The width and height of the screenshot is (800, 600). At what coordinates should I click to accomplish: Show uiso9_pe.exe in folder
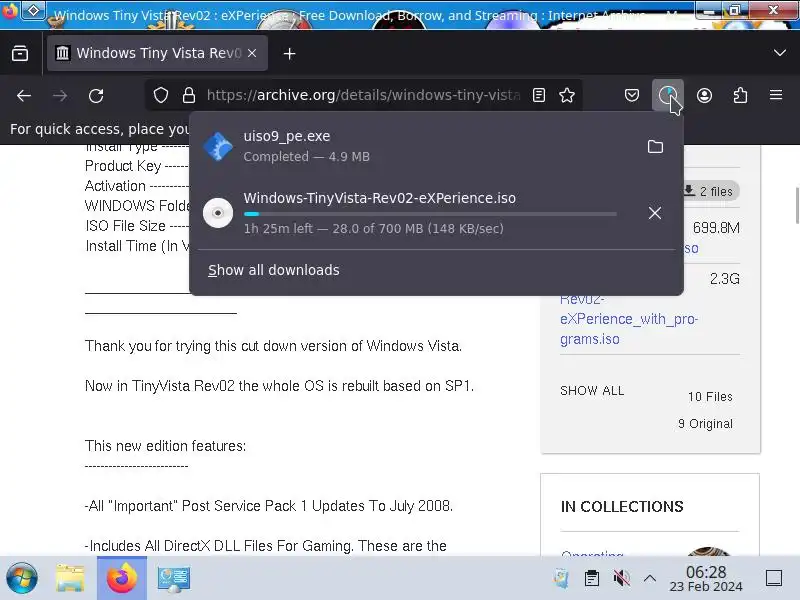click(x=655, y=147)
